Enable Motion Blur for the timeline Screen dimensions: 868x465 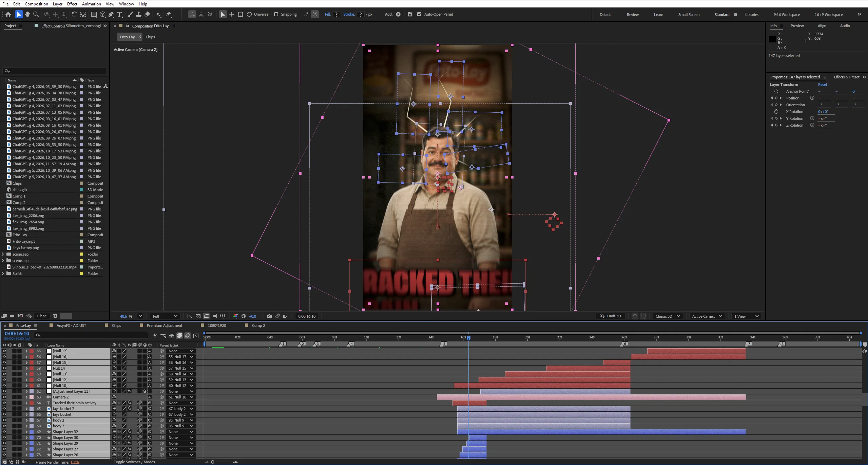188,336
